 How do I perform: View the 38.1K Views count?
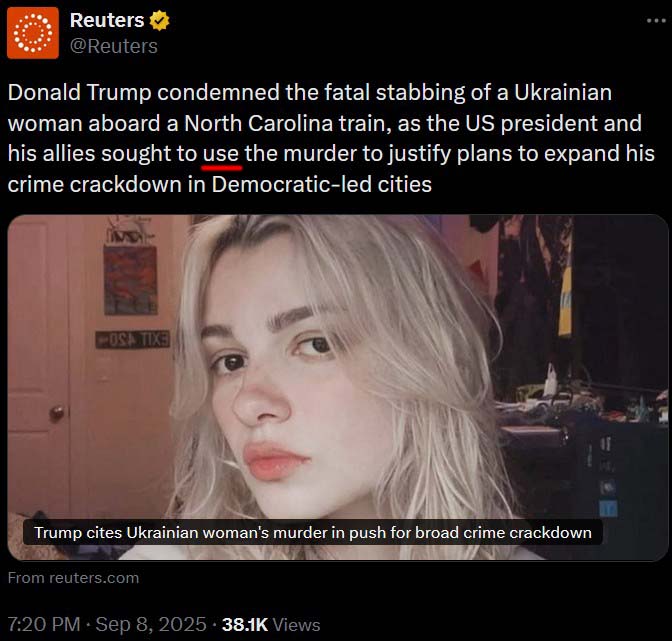coord(271,624)
